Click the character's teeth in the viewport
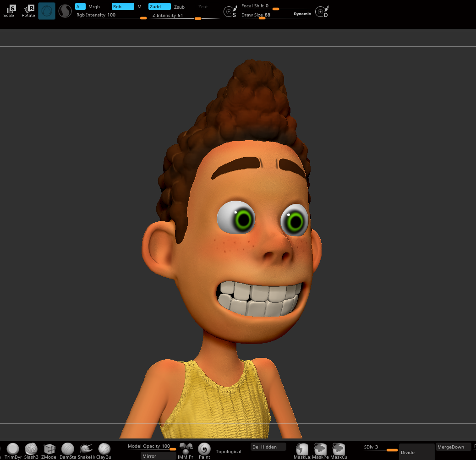476x460 pixels. 259,299
